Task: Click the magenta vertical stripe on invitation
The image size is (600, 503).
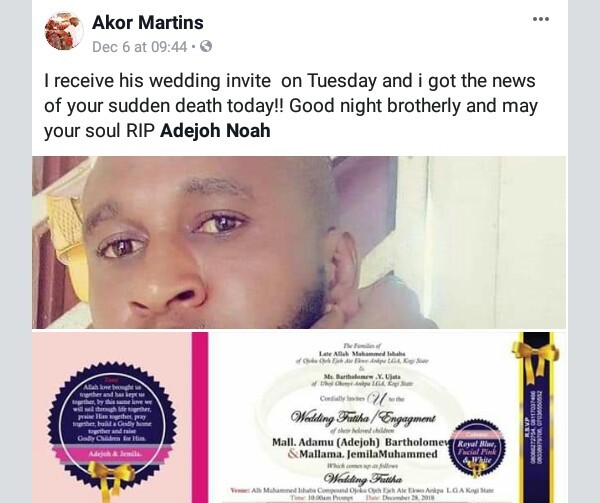Action: [x=200, y=418]
